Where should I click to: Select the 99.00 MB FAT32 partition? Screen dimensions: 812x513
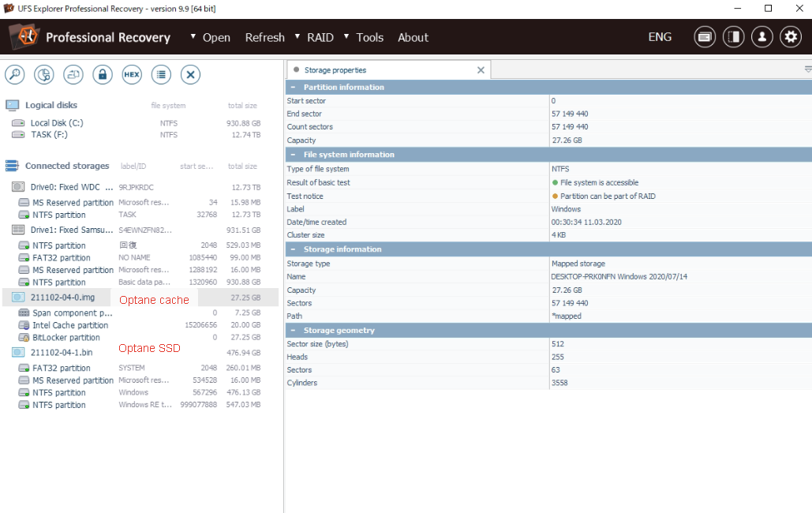(x=140, y=257)
